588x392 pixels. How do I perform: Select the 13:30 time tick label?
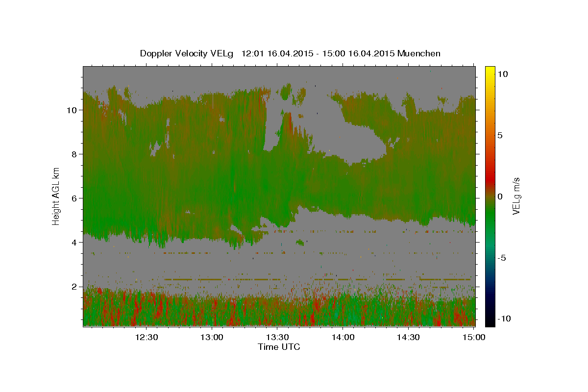click(278, 337)
